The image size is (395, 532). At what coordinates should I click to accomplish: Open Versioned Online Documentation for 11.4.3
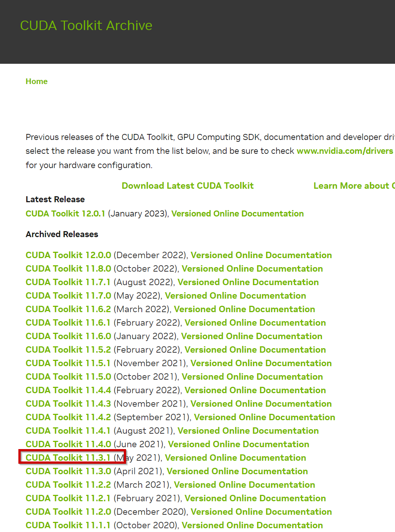(261, 404)
